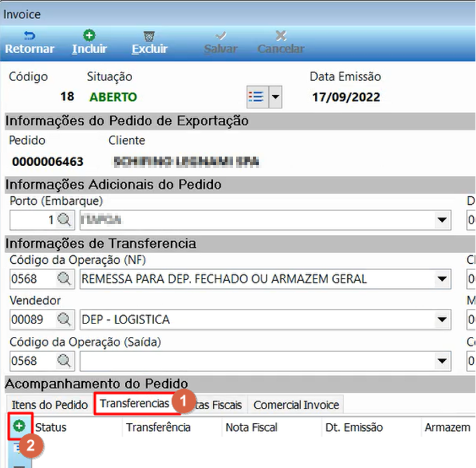
Task: Expand the DEP - LOGISTICA dropdown
Action: pos(442,319)
